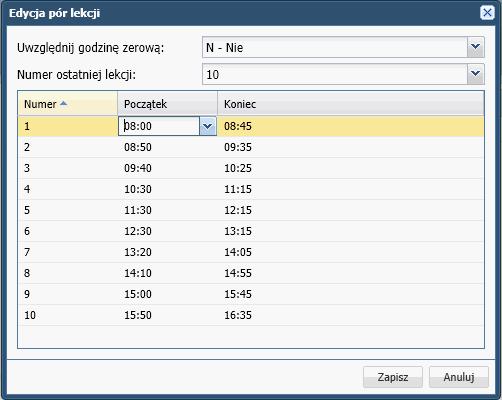
Task: Cancel editing with Anuluj button
Action: click(x=459, y=377)
